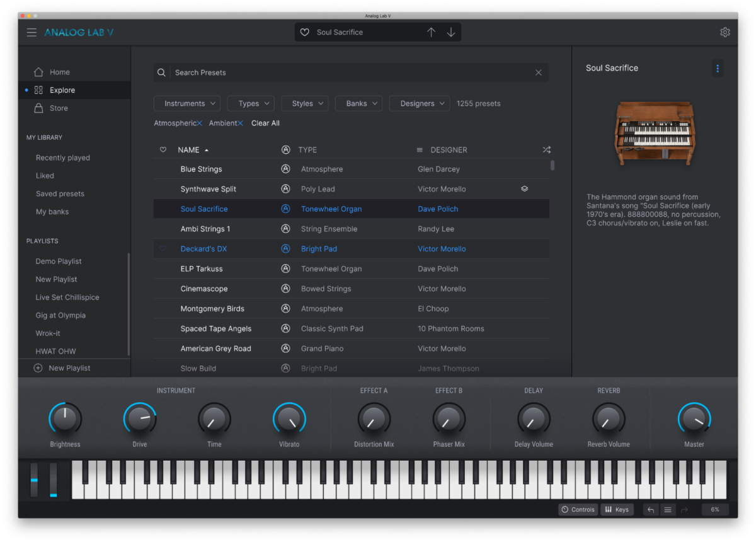Switch to Controls view at the bottom

(x=577, y=509)
